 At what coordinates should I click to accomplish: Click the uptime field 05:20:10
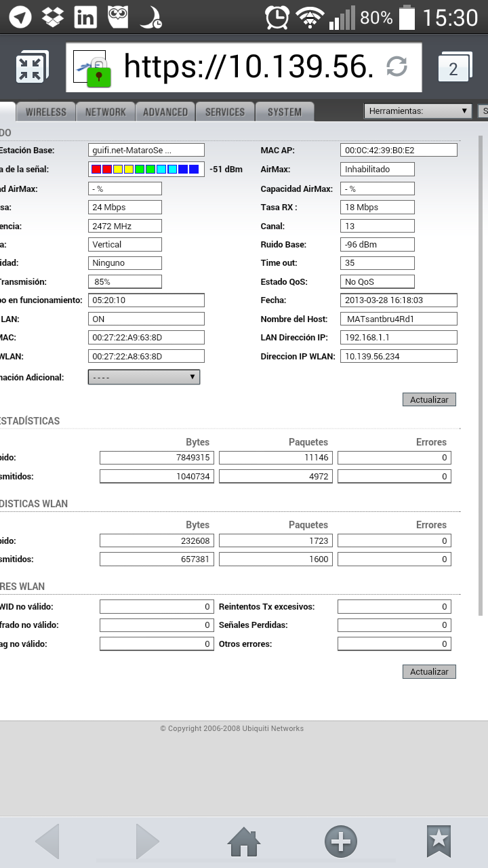click(x=146, y=300)
